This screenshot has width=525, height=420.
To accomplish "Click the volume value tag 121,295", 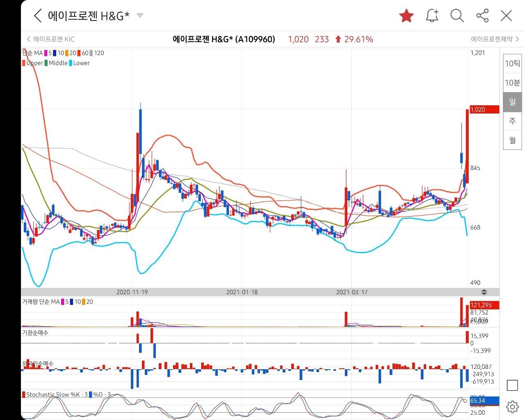I will (x=484, y=305).
